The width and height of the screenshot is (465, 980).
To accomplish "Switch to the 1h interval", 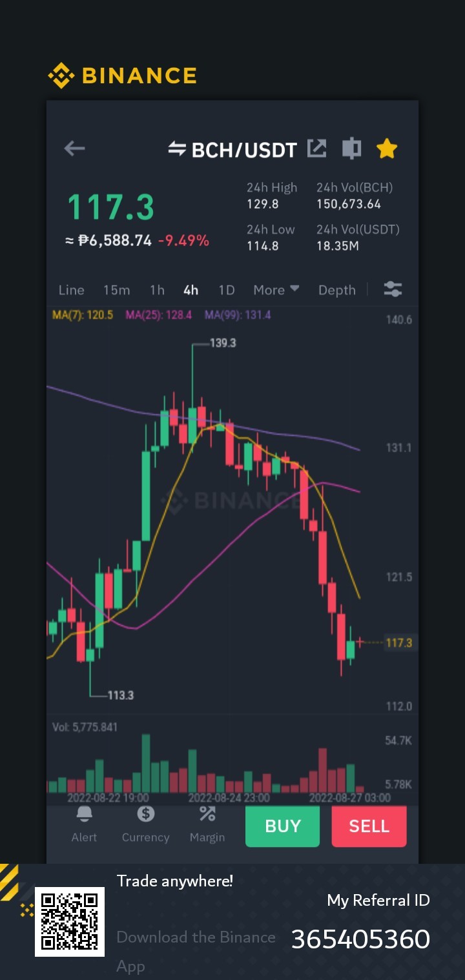I will coord(157,290).
